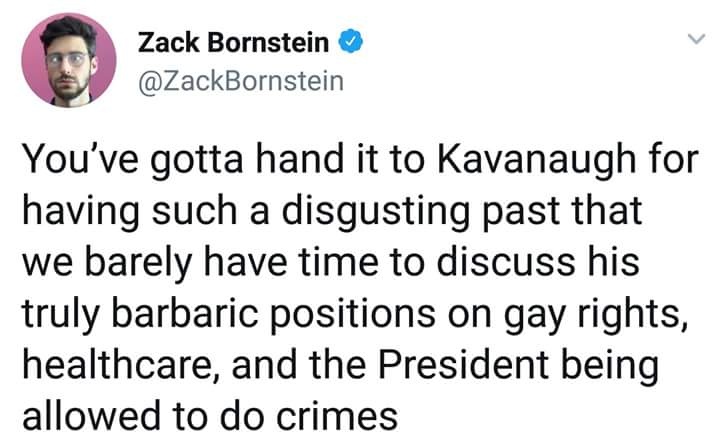Click the word Kavanaugh in the tweet
Viewport: 720px width, 446px height.
click(x=536, y=160)
